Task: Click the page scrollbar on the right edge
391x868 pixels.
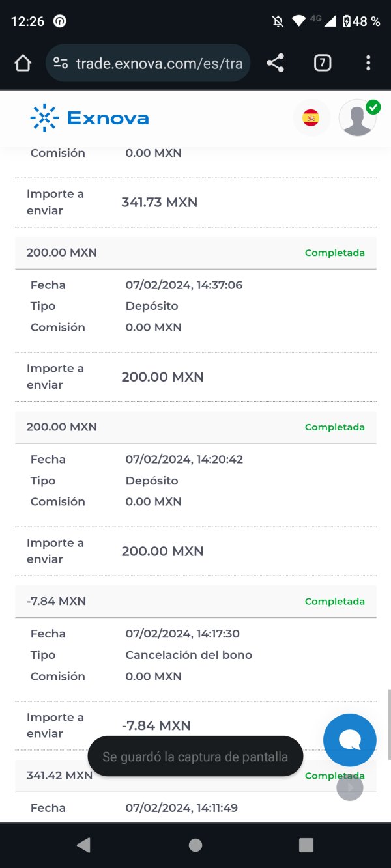Action: 389,723
